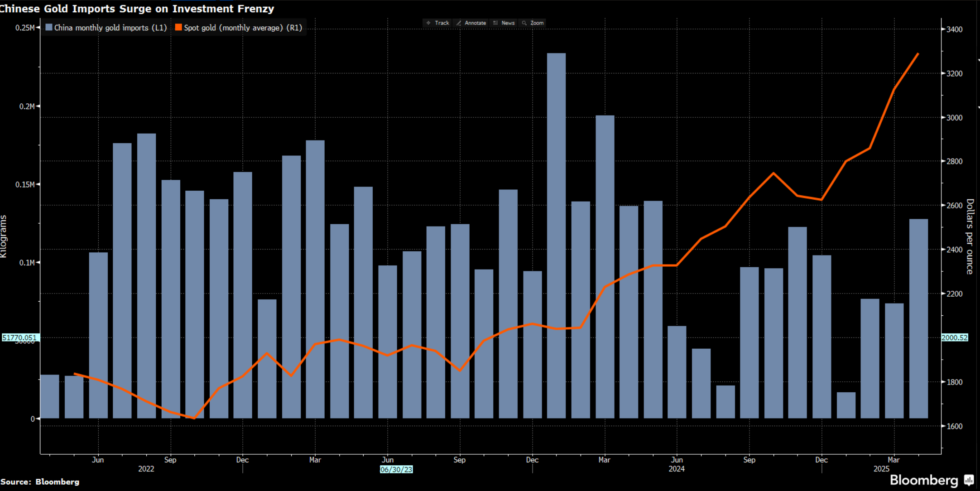Open the Annotate tool label
980x491 pixels.
(x=476, y=23)
